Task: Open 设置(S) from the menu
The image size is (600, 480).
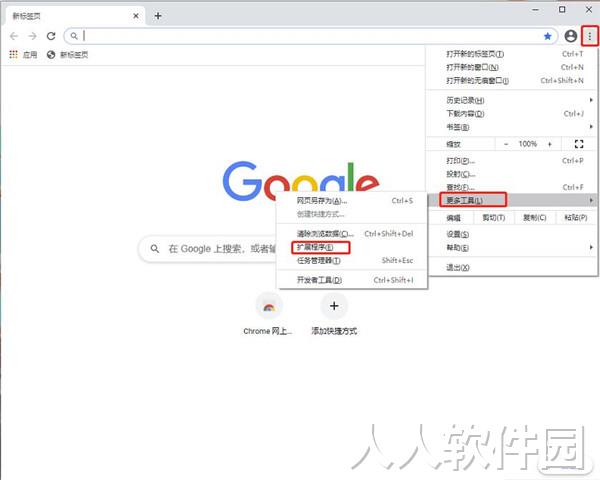Action: (512, 234)
